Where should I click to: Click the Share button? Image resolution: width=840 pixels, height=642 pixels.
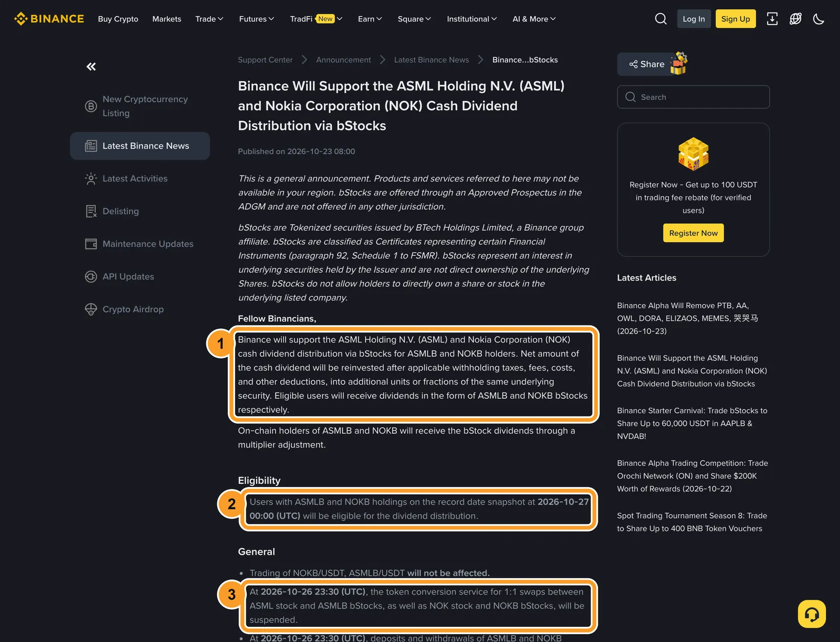point(647,64)
